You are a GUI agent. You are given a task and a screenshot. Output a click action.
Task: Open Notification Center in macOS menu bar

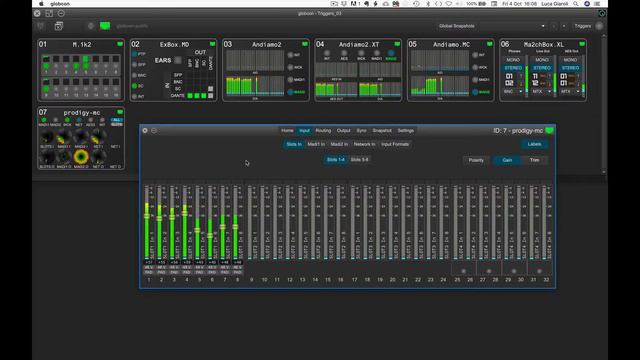coord(597,4)
